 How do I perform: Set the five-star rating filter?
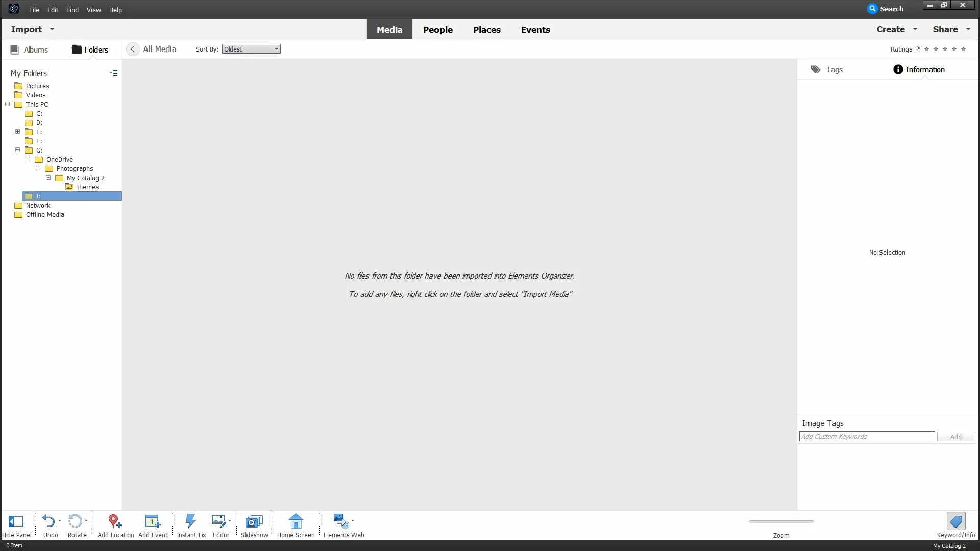coord(963,49)
